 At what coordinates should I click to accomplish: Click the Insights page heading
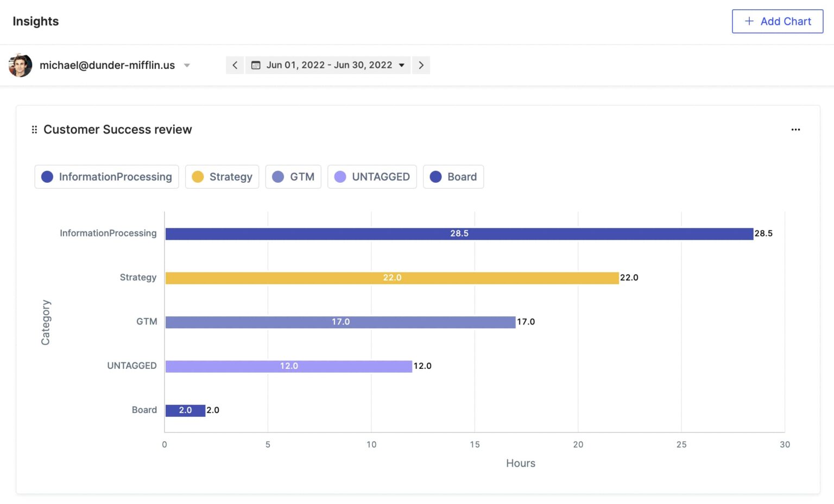pyautogui.click(x=36, y=21)
